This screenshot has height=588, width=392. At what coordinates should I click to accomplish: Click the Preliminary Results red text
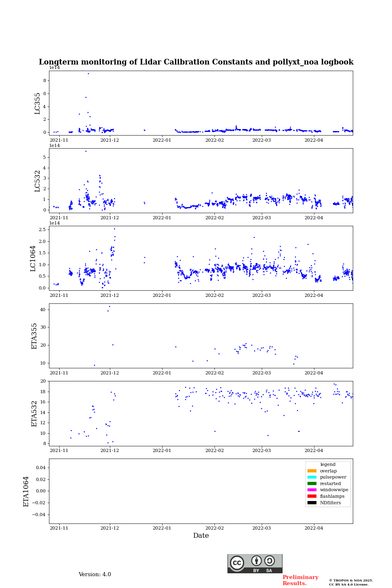point(300,580)
